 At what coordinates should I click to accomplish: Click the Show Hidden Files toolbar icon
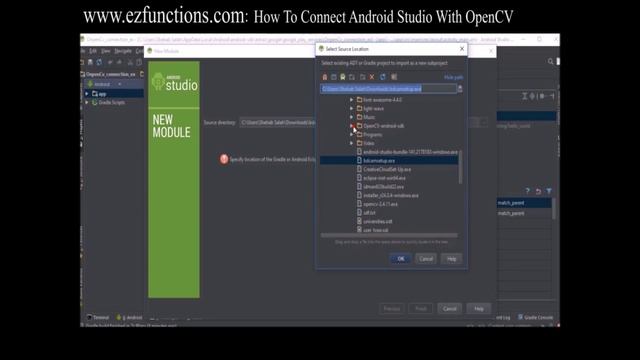(x=394, y=77)
